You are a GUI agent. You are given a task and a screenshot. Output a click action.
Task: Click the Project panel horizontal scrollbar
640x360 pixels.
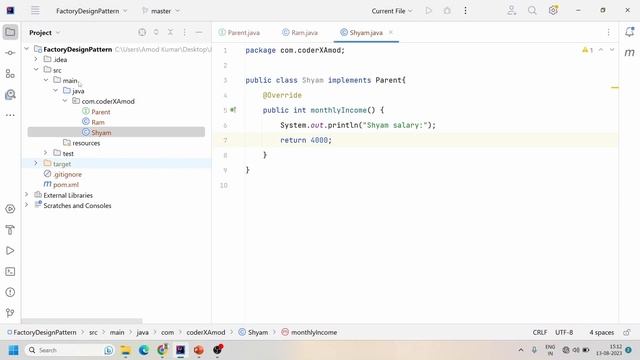pyautogui.click(x=82, y=321)
